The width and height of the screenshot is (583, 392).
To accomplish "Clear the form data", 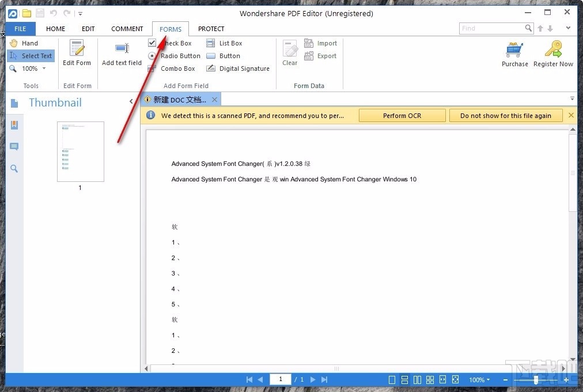I will click(290, 53).
